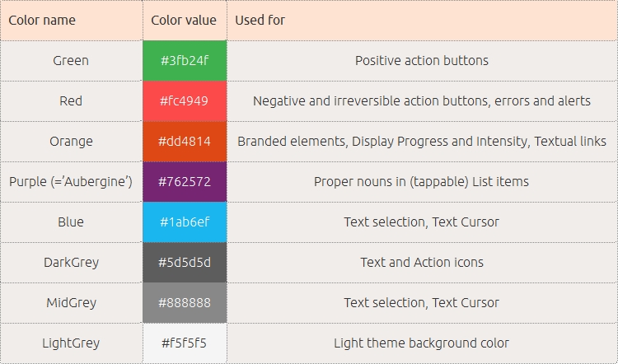Click the "Green" name cell
618x364 pixels.
click(71, 61)
